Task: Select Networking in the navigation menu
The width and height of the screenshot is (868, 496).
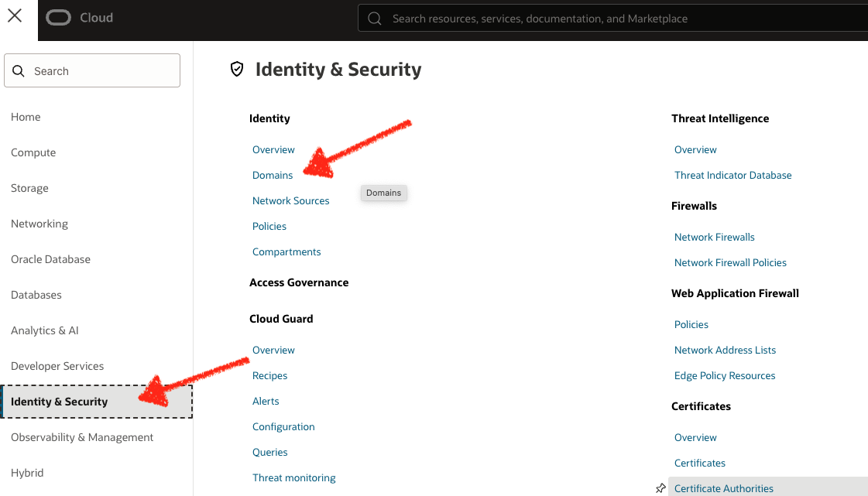Action: 39,224
